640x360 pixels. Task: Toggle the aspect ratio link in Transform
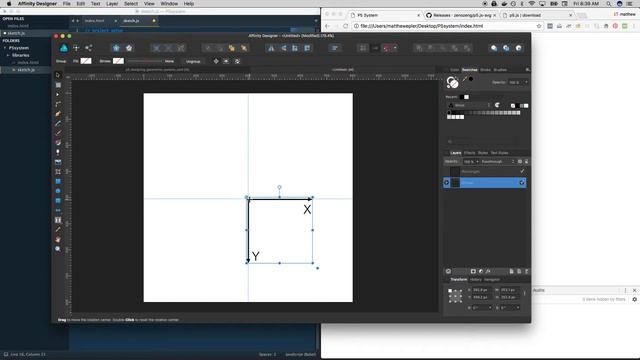click(525, 293)
